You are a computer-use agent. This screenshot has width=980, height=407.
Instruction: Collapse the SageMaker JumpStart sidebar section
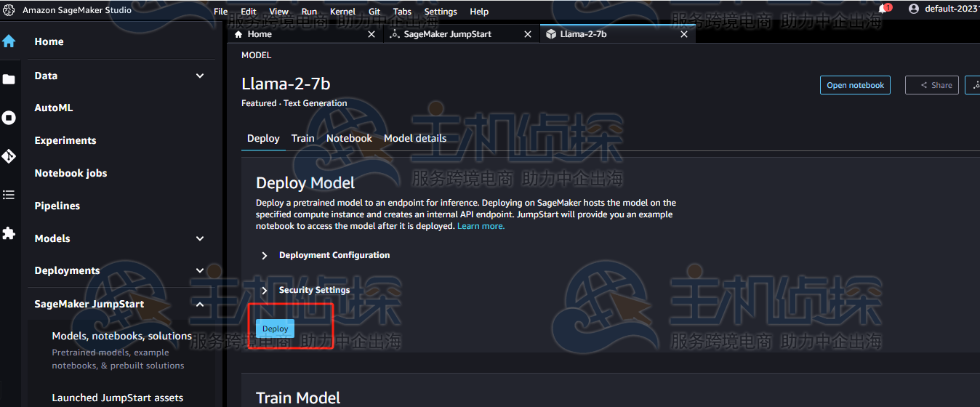point(200,304)
